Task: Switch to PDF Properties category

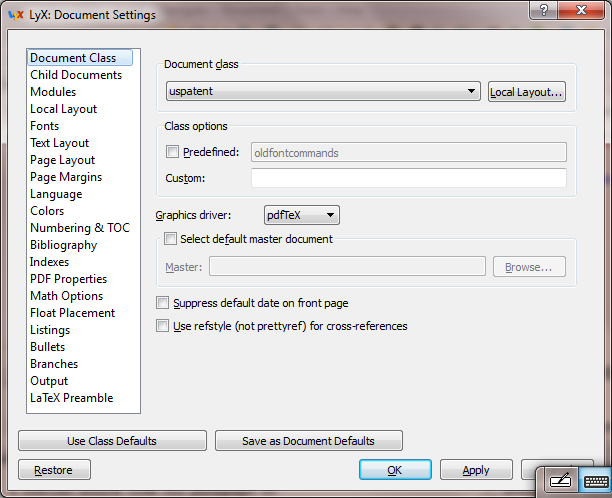Action: [x=68, y=279]
